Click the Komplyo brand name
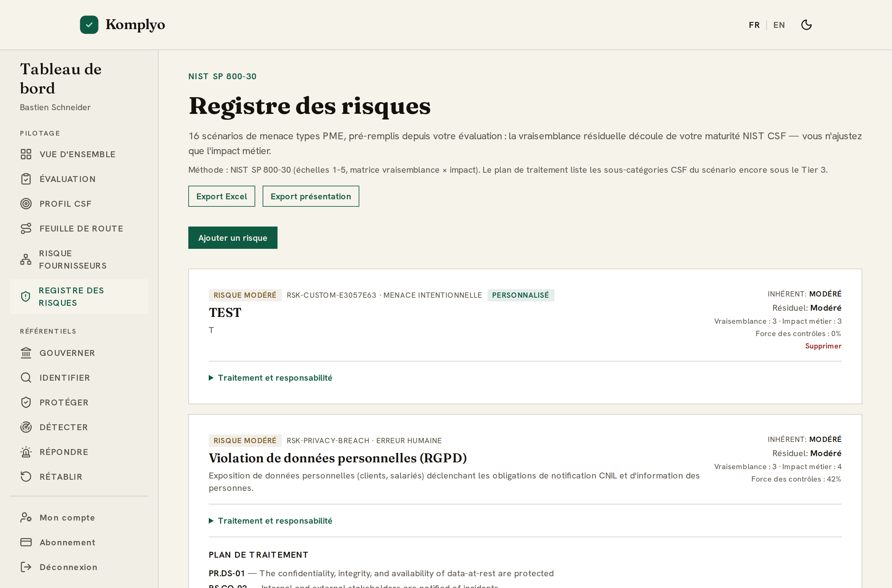Image resolution: width=892 pixels, height=588 pixels. coord(135,25)
